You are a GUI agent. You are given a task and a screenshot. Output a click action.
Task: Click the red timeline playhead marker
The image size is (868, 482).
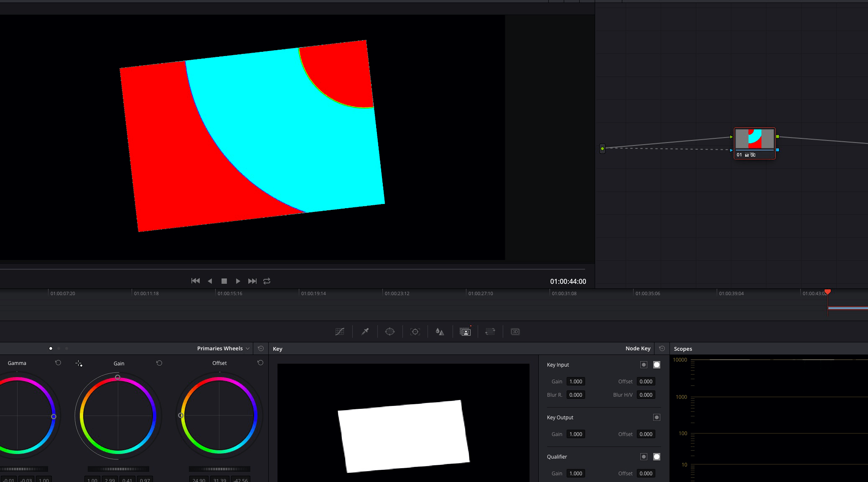pyautogui.click(x=827, y=292)
